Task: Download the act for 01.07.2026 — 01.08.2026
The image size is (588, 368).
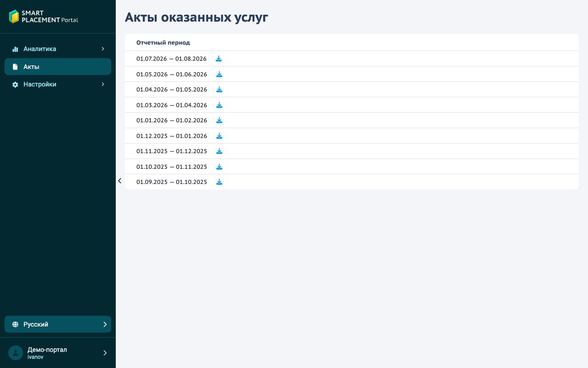Action: coord(219,59)
